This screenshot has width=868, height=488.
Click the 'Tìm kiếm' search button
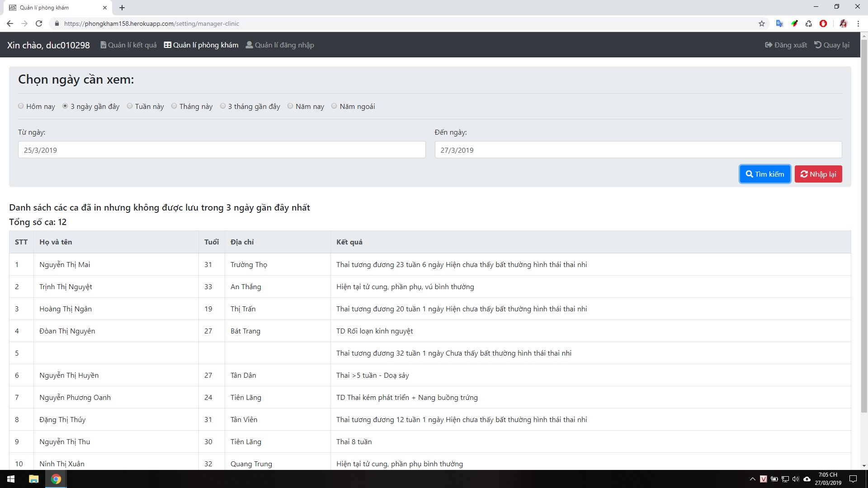click(x=765, y=174)
